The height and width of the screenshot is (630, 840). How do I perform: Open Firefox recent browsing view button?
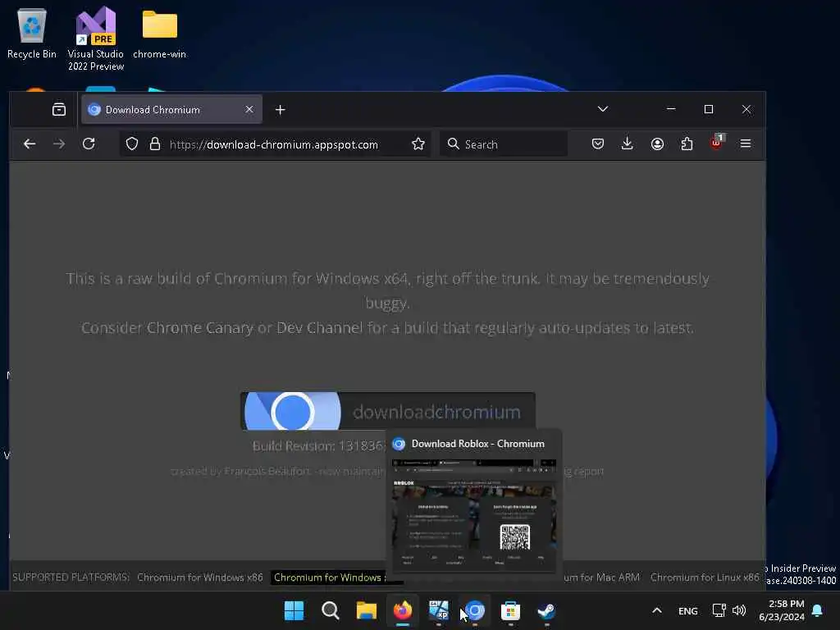tap(59, 109)
